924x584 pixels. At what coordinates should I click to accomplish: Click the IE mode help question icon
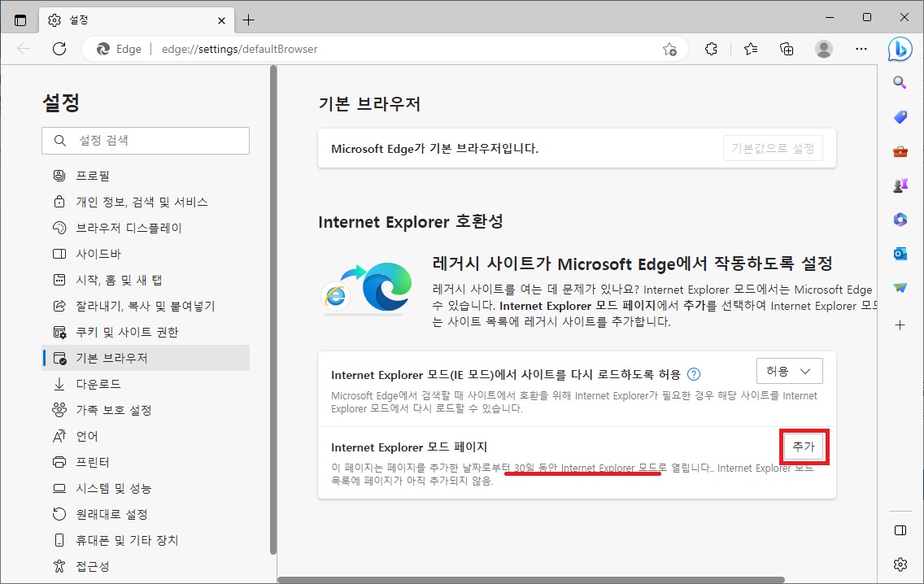[x=694, y=374]
